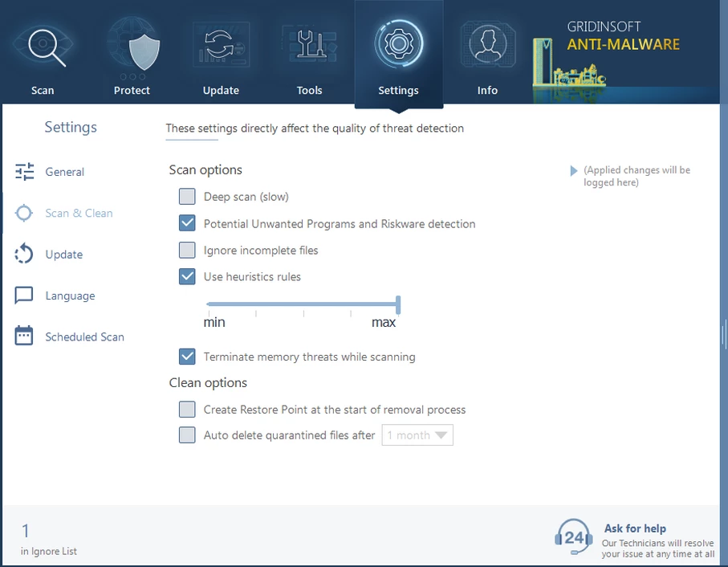This screenshot has height=567, width=728.
Task: Open the 1 month duration dropdown
Action: click(x=417, y=435)
